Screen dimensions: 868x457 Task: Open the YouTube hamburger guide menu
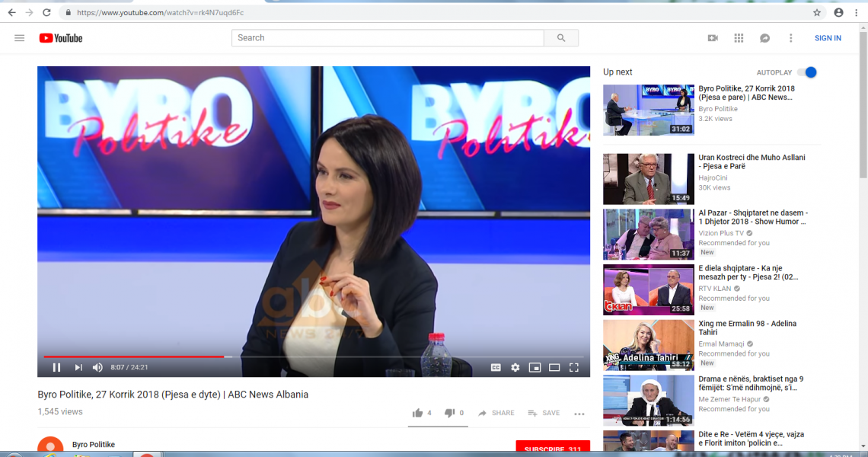(x=20, y=38)
